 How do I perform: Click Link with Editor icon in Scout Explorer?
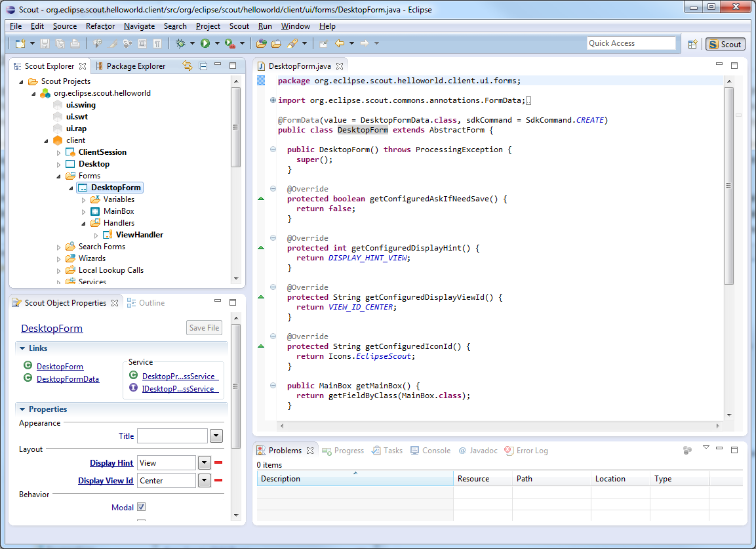tap(188, 66)
